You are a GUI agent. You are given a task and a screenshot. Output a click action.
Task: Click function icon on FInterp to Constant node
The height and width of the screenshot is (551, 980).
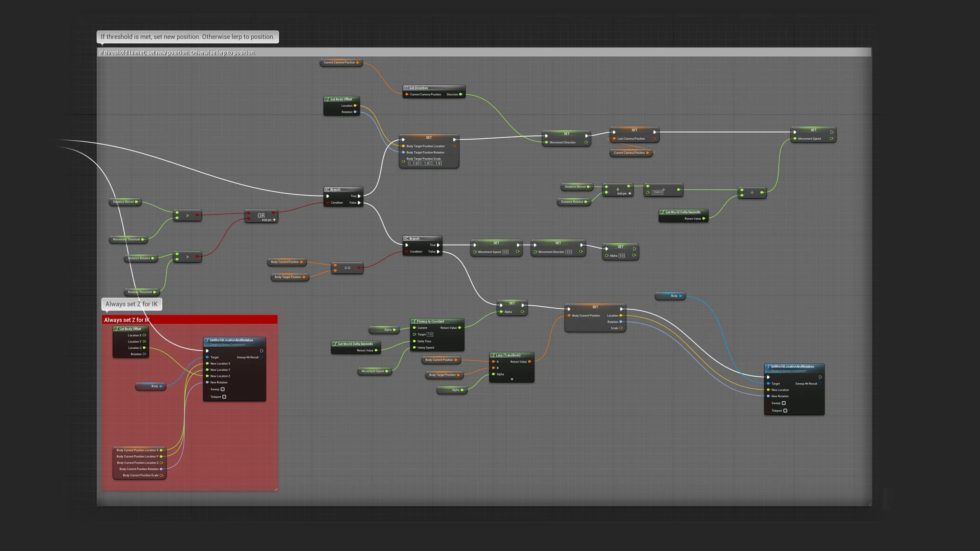[414, 321]
